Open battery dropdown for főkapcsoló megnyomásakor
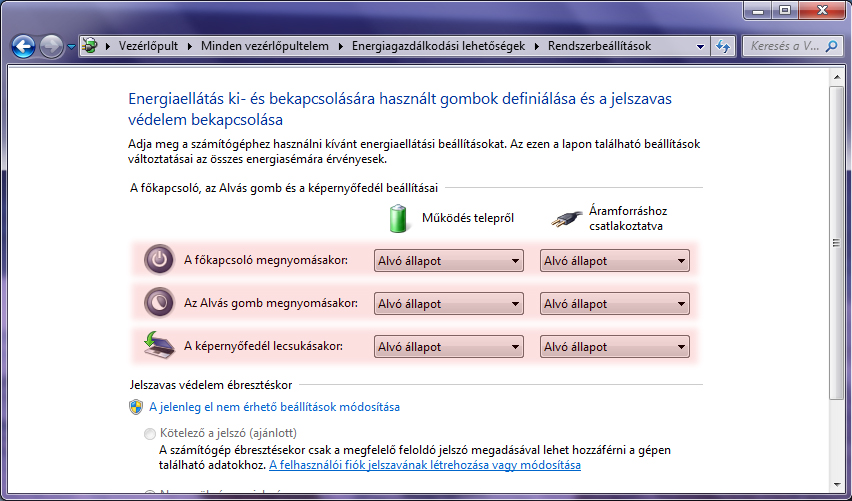 point(448,261)
